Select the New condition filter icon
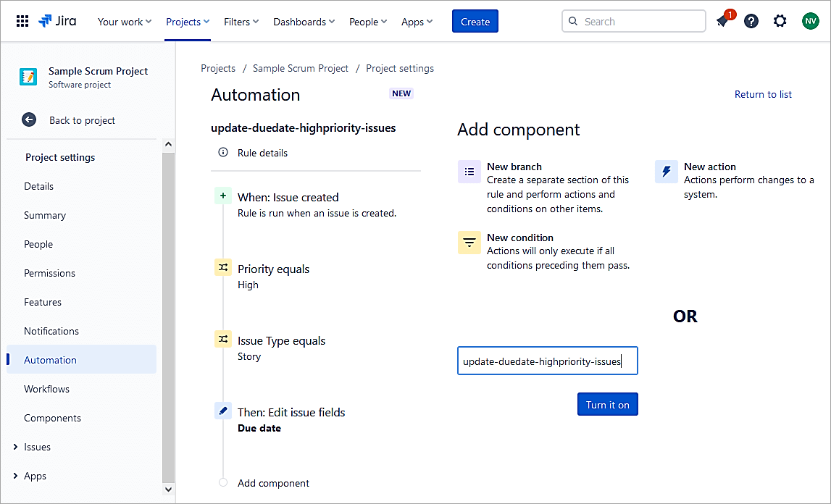Screen dimensions: 831x504 pos(469,243)
